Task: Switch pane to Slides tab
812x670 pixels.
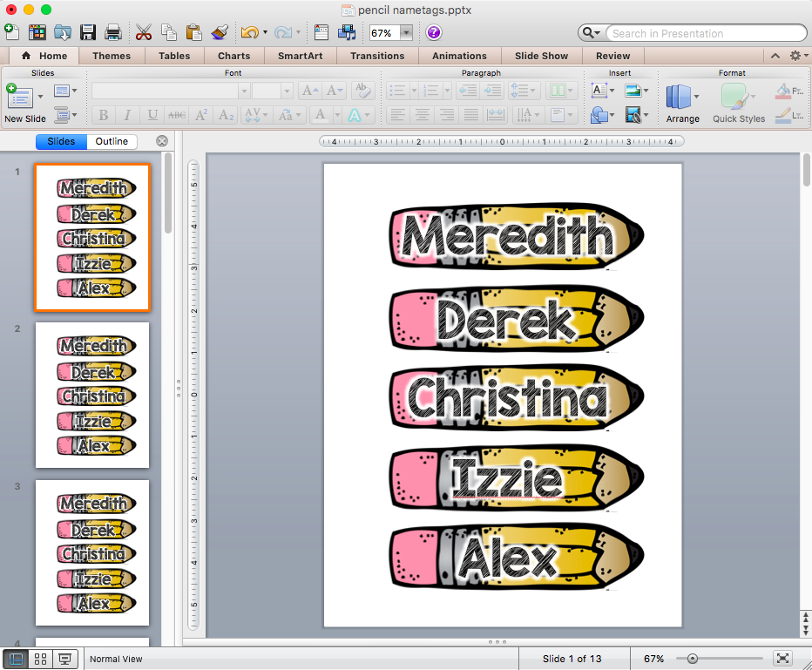Action: point(61,141)
